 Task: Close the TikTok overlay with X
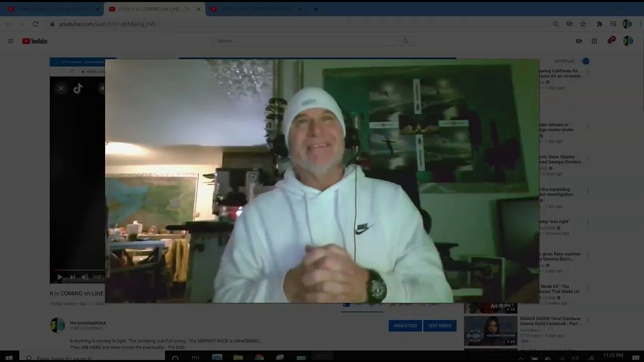[x=61, y=88]
